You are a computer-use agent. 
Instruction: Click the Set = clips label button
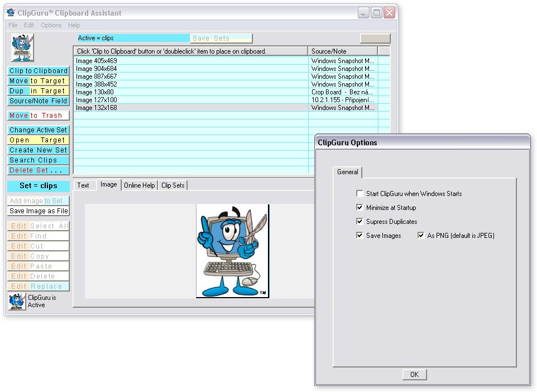[x=39, y=186]
